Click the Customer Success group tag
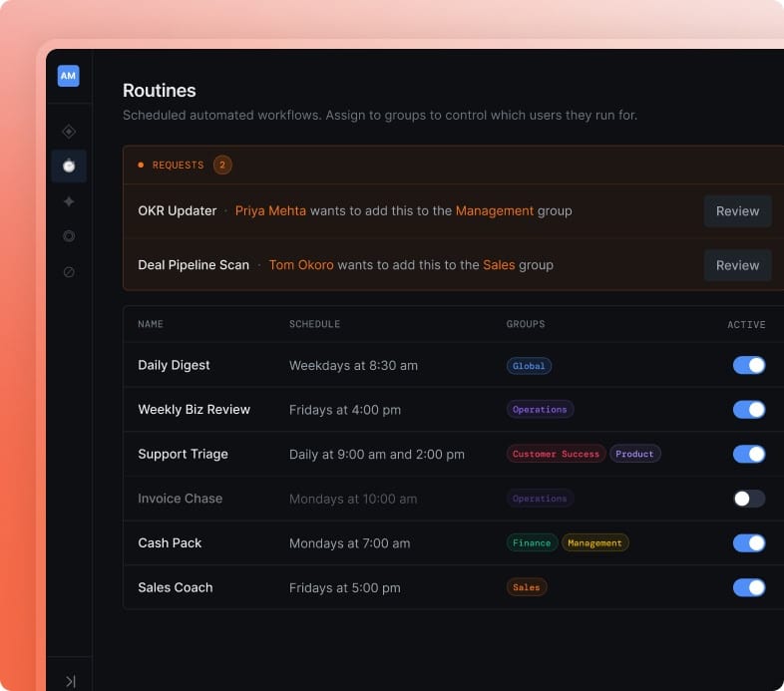This screenshot has height=691, width=784. click(556, 454)
